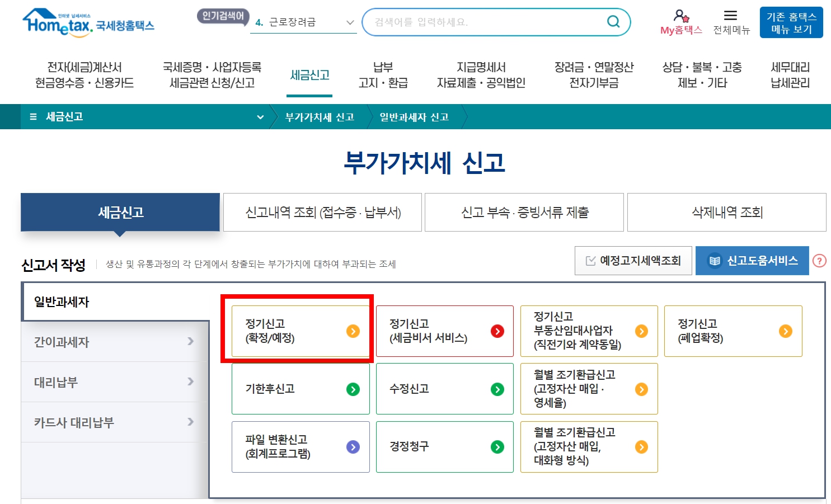Click the 기존 홈택스 메뉴 보기 button
831x504 pixels.
pos(791,22)
